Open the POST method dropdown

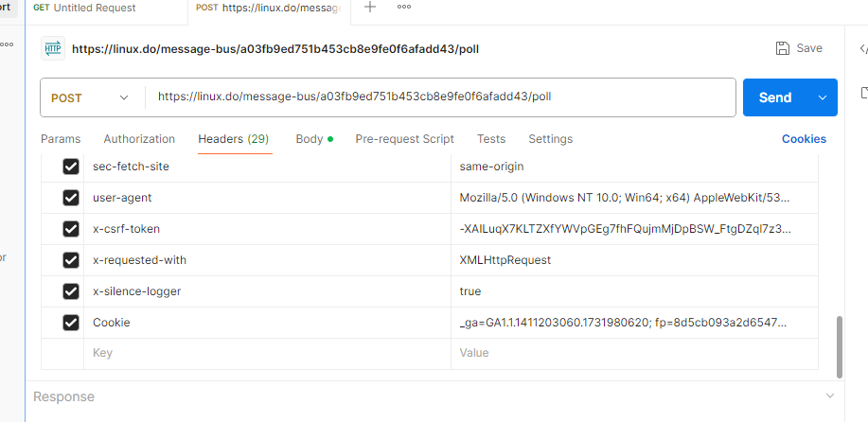click(91, 97)
